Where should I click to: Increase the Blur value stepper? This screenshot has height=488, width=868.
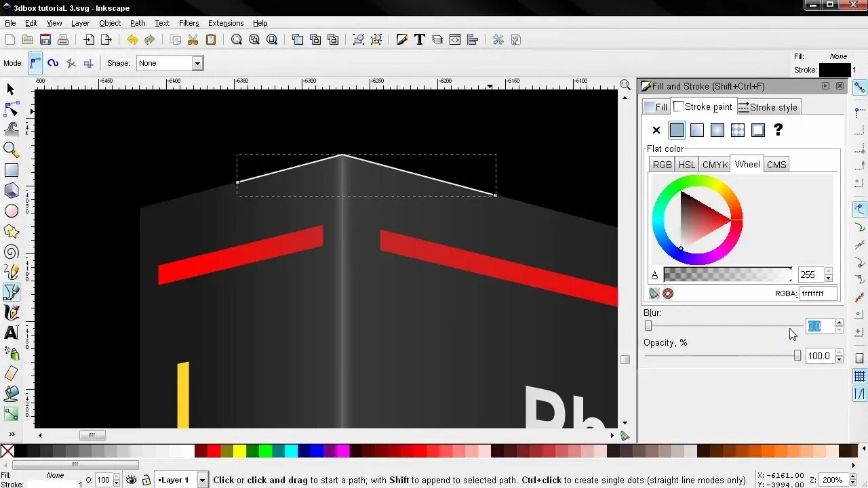coord(839,323)
